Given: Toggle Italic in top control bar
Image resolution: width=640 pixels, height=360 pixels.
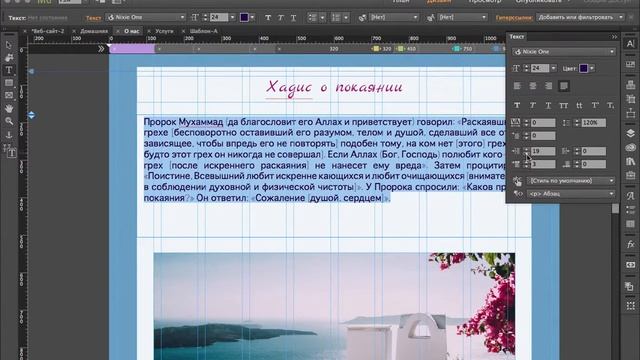Looking at the screenshot, I should [280, 18].
